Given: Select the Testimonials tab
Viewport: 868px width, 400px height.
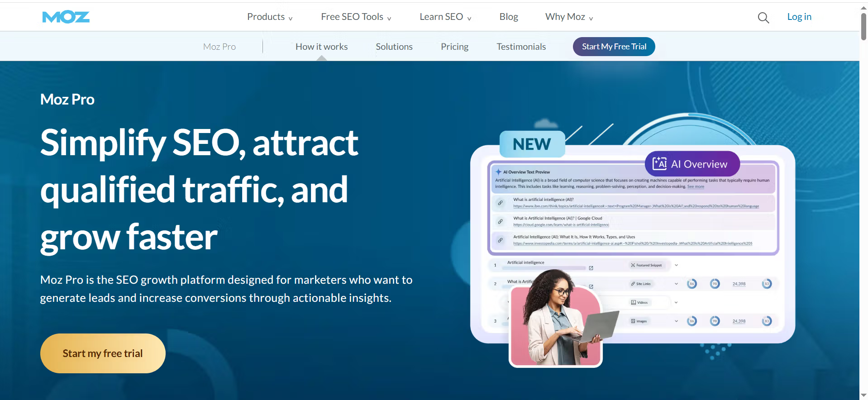Looking at the screenshot, I should 521,47.
